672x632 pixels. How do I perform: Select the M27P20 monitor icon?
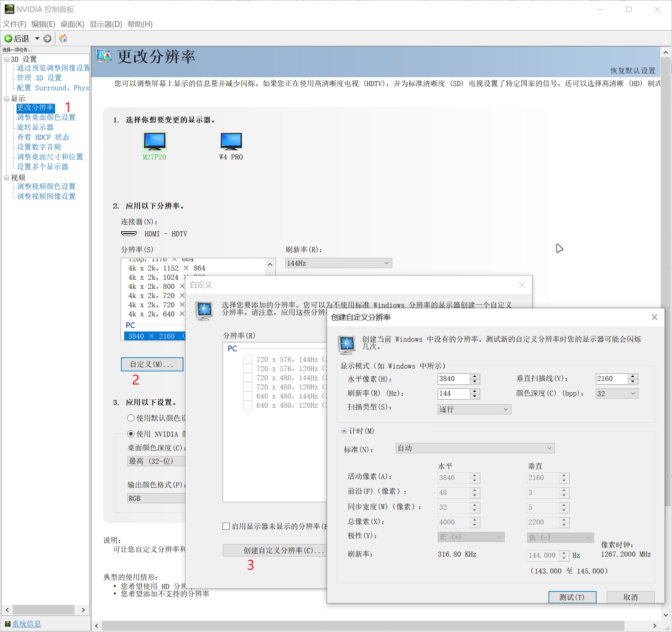pos(155,141)
